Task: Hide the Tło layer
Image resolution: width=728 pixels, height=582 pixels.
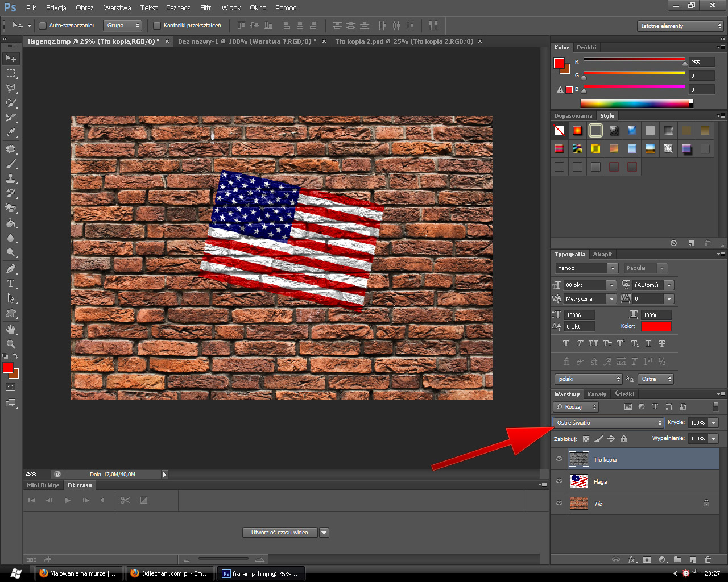Action: pyautogui.click(x=559, y=504)
